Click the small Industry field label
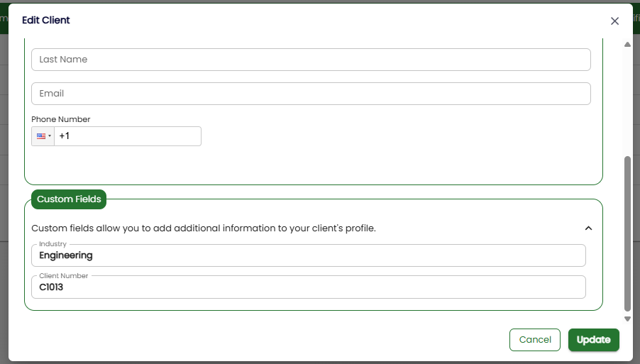The width and height of the screenshot is (640, 364). point(53,244)
